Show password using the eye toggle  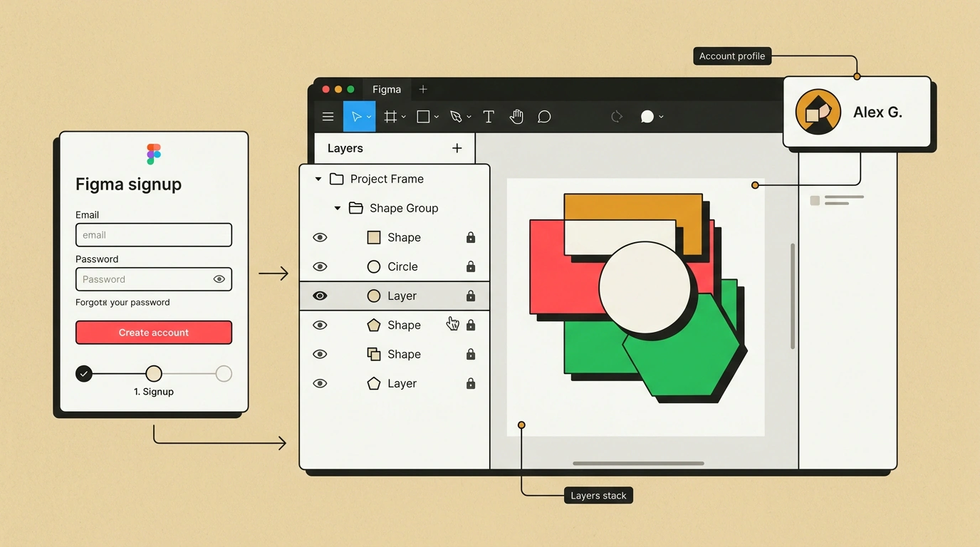219,279
